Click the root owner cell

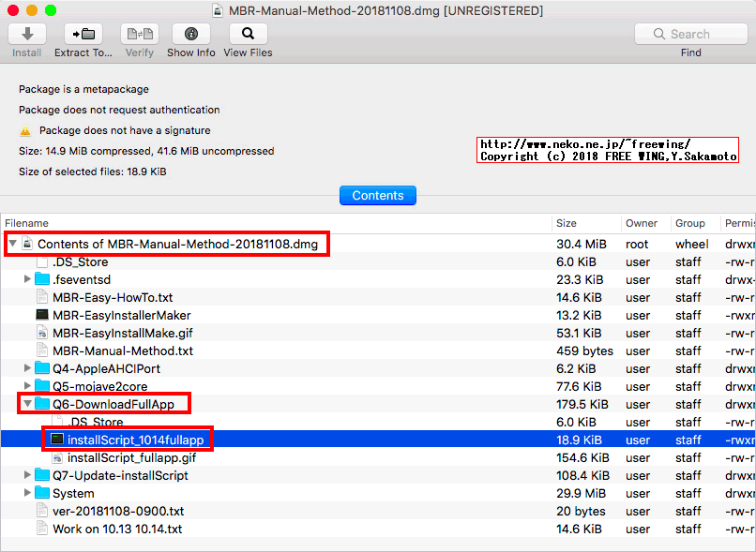(x=637, y=245)
